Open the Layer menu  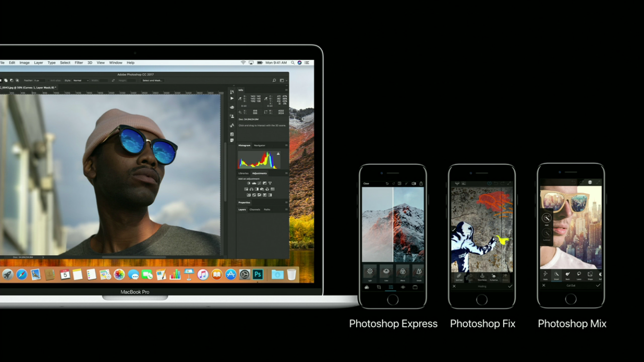coord(39,63)
